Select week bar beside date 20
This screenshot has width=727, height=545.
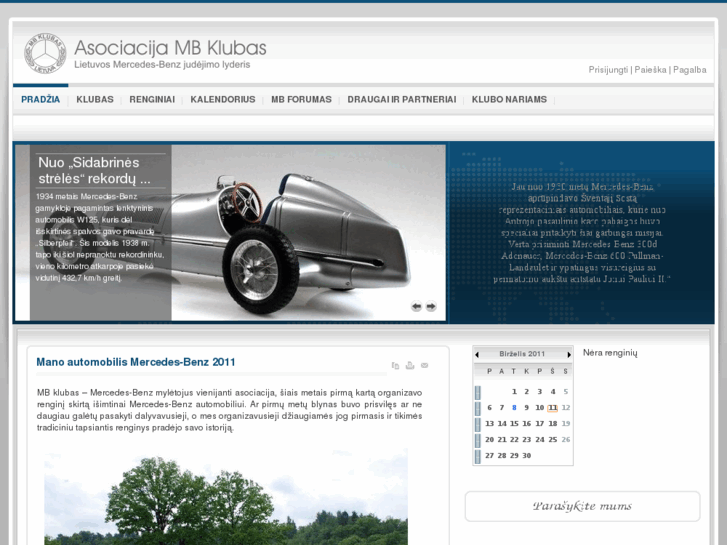478,440
